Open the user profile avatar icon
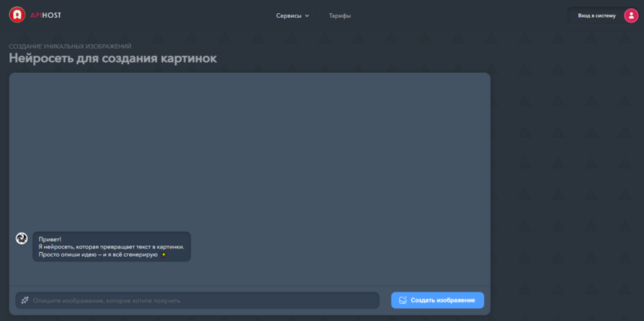Viewport: 644px width, 321px height. pos(631,15)
